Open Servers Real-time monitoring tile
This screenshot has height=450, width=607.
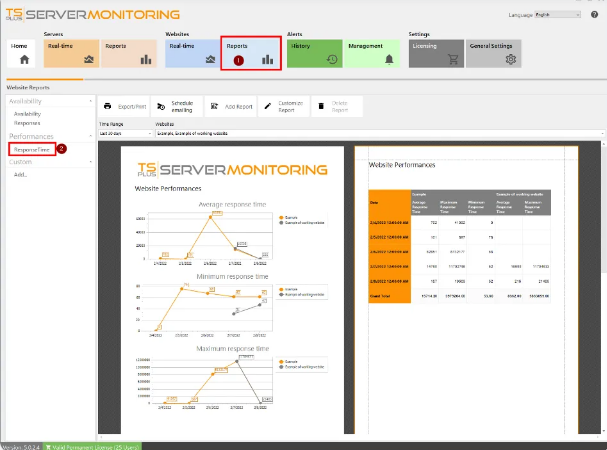pyautogui.click(x=71, y=53)
